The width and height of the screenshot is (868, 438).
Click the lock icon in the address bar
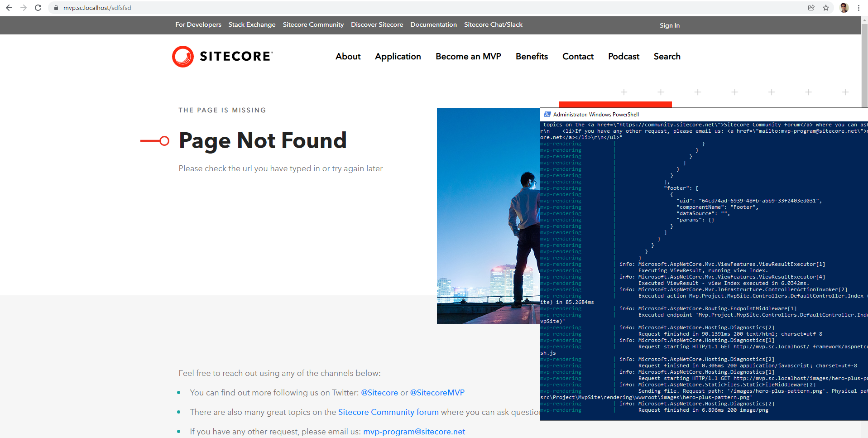(x=56, y=8)
